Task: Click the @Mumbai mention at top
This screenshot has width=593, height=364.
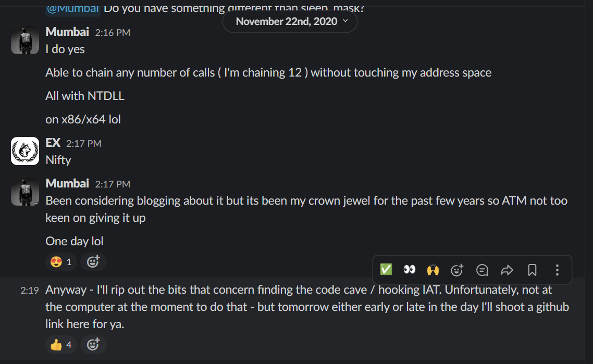Action: [x=73, y=8]
